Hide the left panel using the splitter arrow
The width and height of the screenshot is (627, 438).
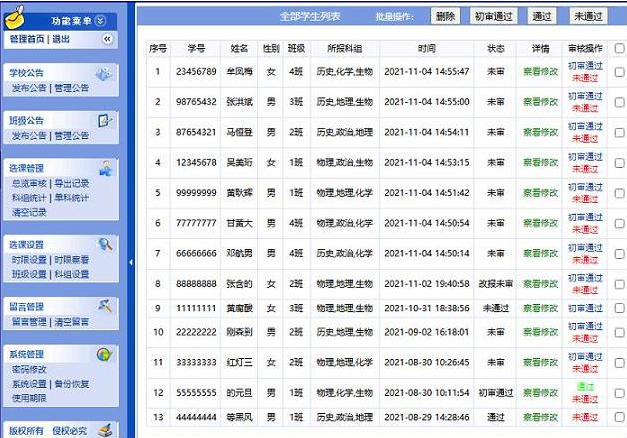(131, 262)
